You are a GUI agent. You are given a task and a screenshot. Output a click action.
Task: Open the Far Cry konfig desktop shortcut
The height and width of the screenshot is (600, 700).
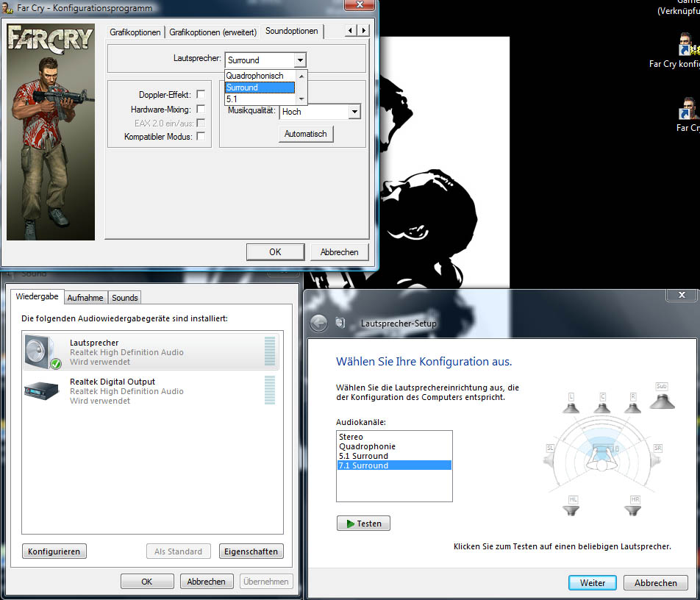coord(688,45)
